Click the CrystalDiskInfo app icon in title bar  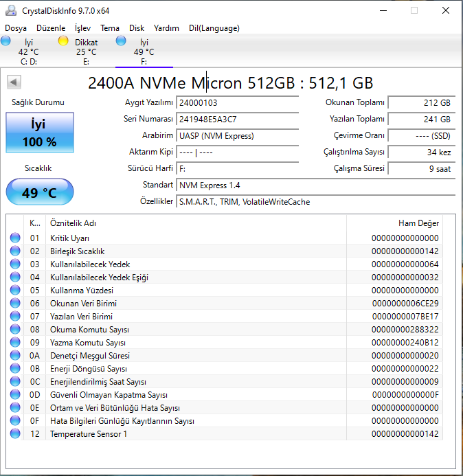click(11, 10)
